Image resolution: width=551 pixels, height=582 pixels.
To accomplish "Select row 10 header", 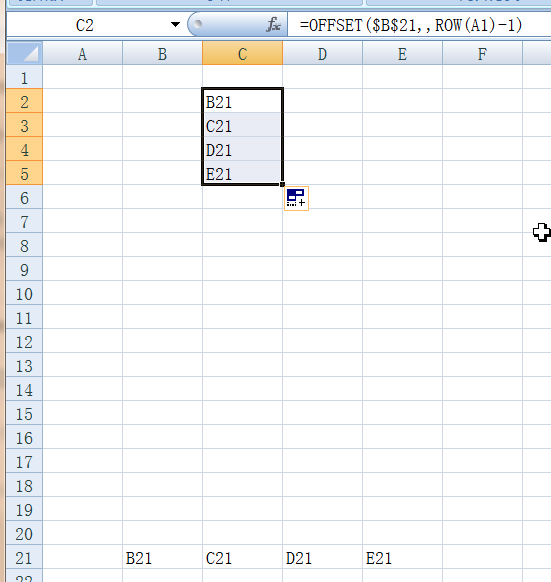I will pos(25,293).
